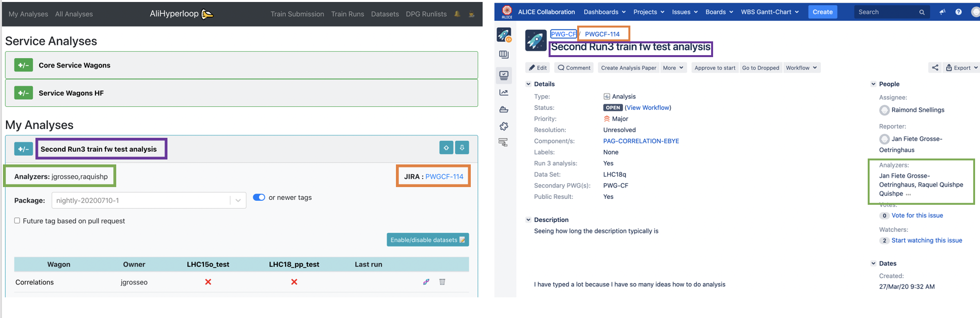Click the notification bell in AliHyperloop navbar

click(x=457, y=14)
